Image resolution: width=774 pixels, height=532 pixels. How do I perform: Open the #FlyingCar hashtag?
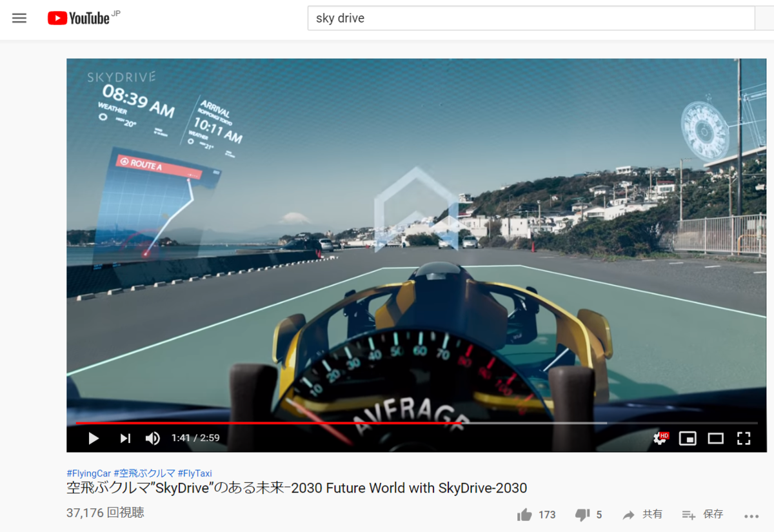coord(89,473)
